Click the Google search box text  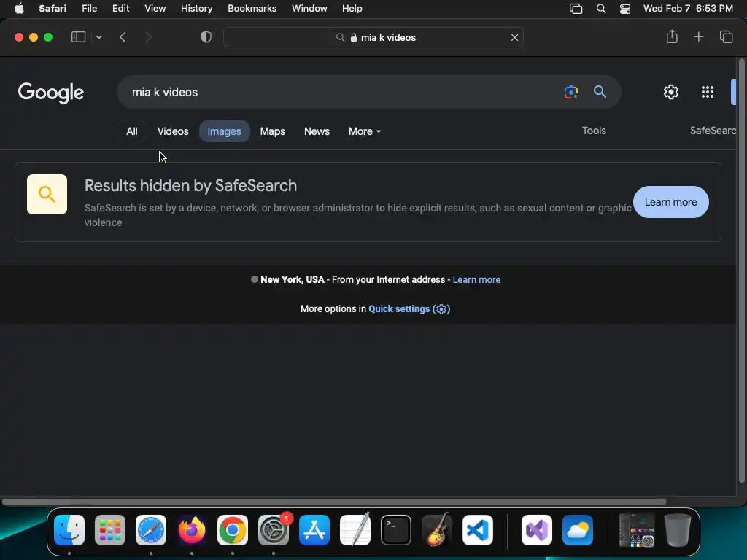(x=165, y=92)
